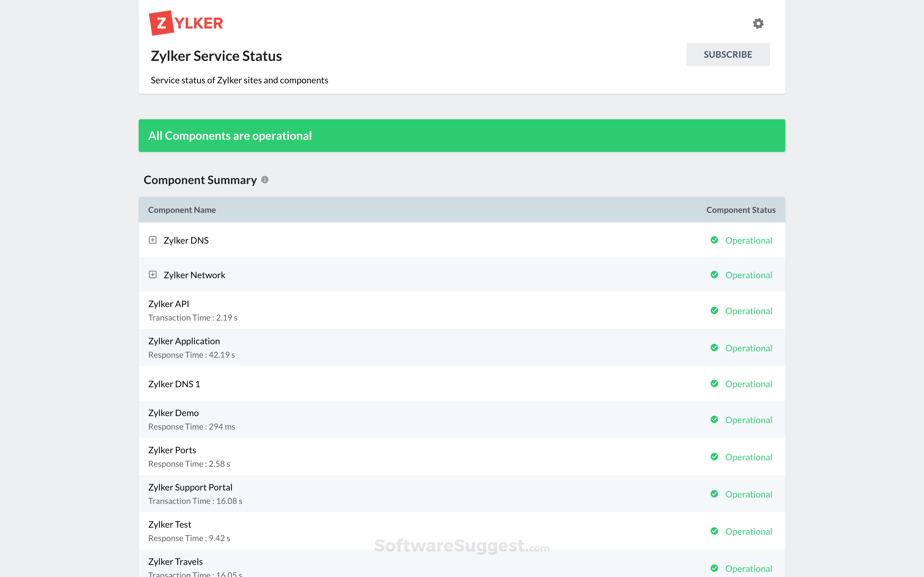Click the Operational checkmark for Zylker DNS
Image resolution: width=924 pixels, height=577 pixels.
(x=715, y=240)
